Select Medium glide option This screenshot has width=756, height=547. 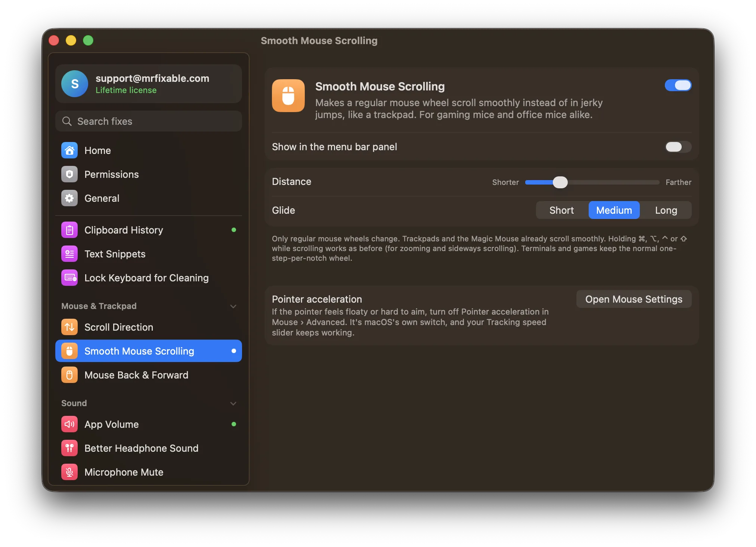tap(614, 210)
